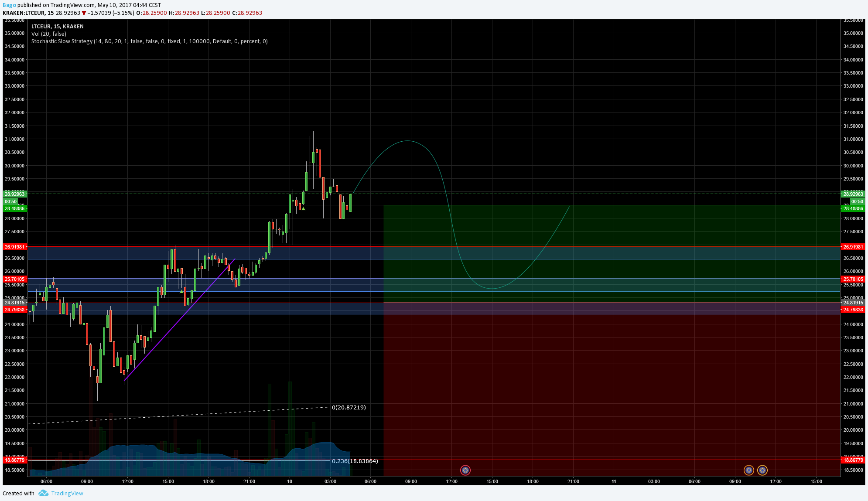Image resolution: width=868 pixels, height=501 pixels.
Task: Select the Vol (20, false) indicator legend
Action: (49, 34)
